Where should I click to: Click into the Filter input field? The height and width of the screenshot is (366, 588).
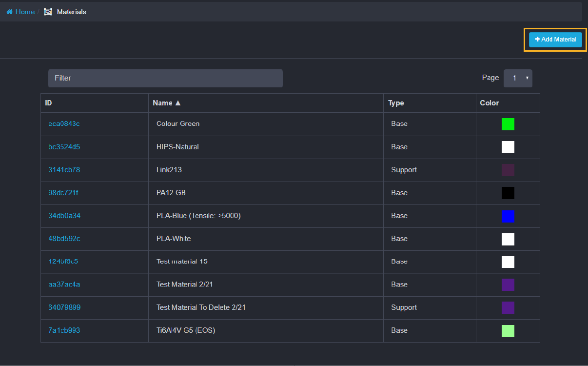(x=165, y=78)
